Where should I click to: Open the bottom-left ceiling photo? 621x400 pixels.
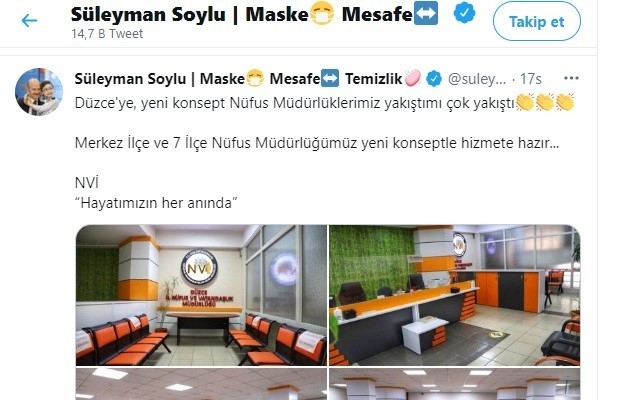(202, 384)
